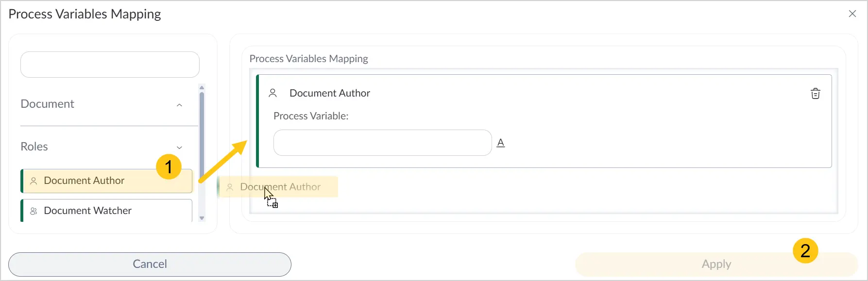The height and width of the screenshot is (281, 868).
Task: Click the person icon on the Document Author role item
Action: [34, 181]
